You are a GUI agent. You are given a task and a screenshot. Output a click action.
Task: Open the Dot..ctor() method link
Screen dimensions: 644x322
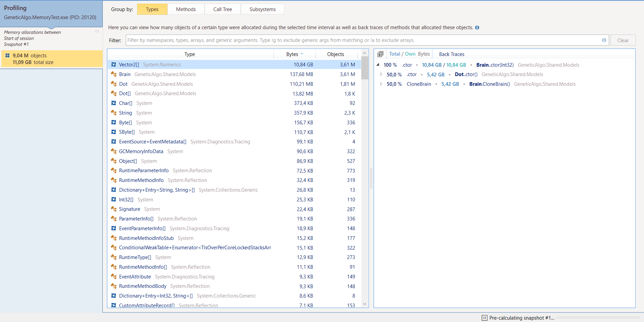click(x=466, y=74)
